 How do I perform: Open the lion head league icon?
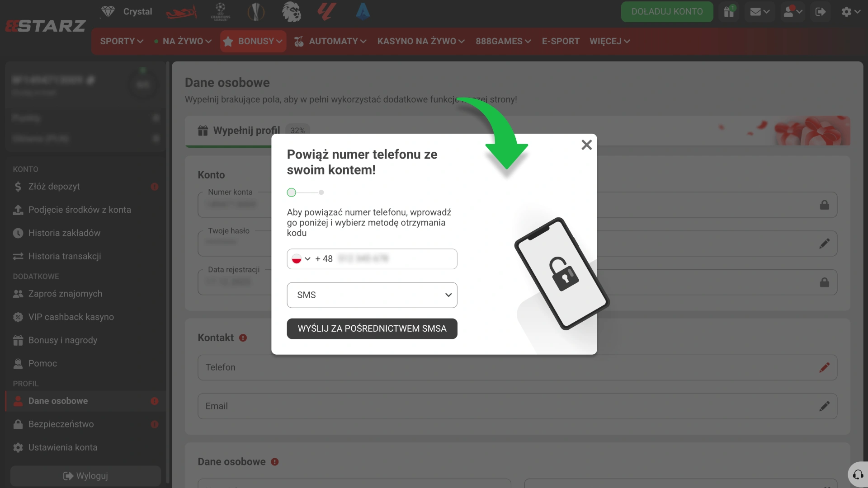292,12
